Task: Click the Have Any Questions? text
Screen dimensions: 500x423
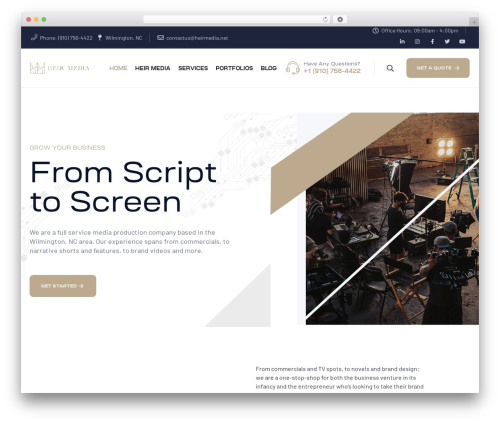Action: click(x=332, y=64)
